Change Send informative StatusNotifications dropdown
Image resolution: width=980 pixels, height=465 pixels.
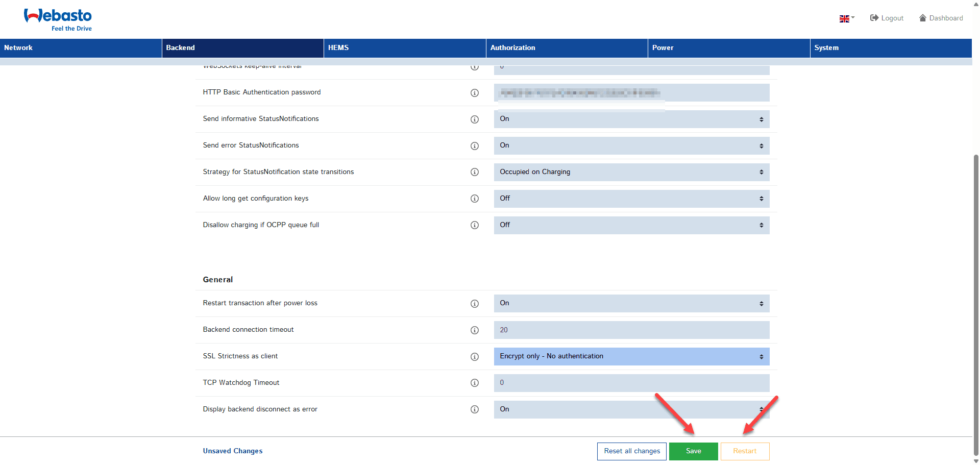(x=631, y=119)
